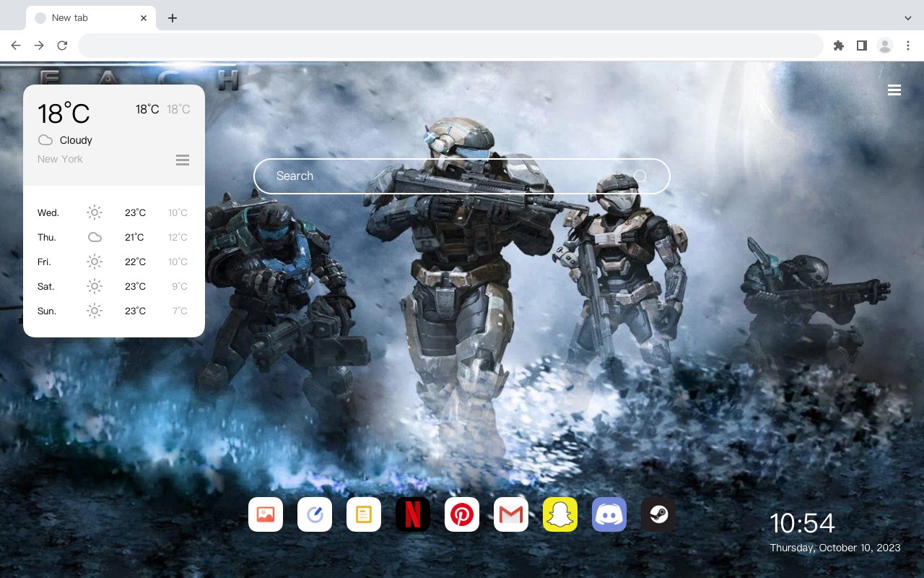924x578 pixels.
Task: Select the Fri. forecast row
Action: tap(114, 262)
